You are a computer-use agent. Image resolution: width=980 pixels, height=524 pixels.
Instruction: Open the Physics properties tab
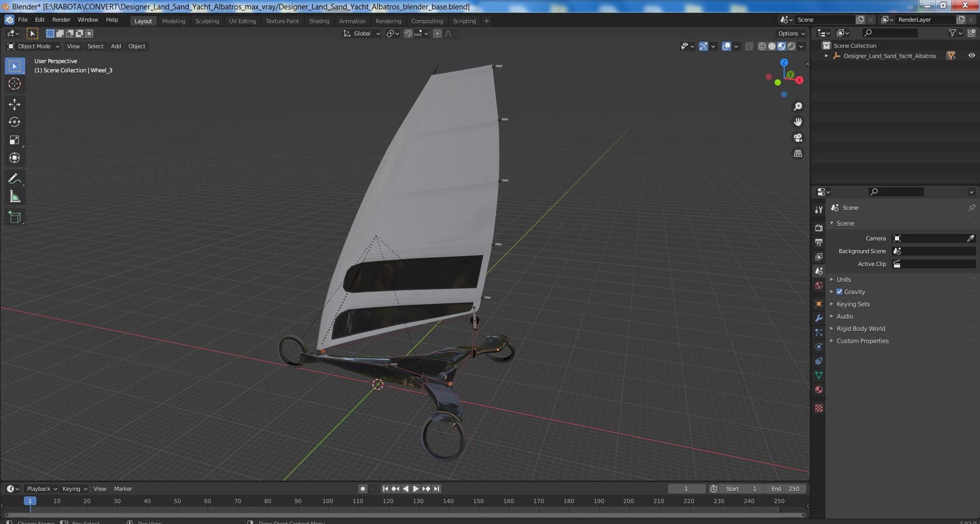819,347
